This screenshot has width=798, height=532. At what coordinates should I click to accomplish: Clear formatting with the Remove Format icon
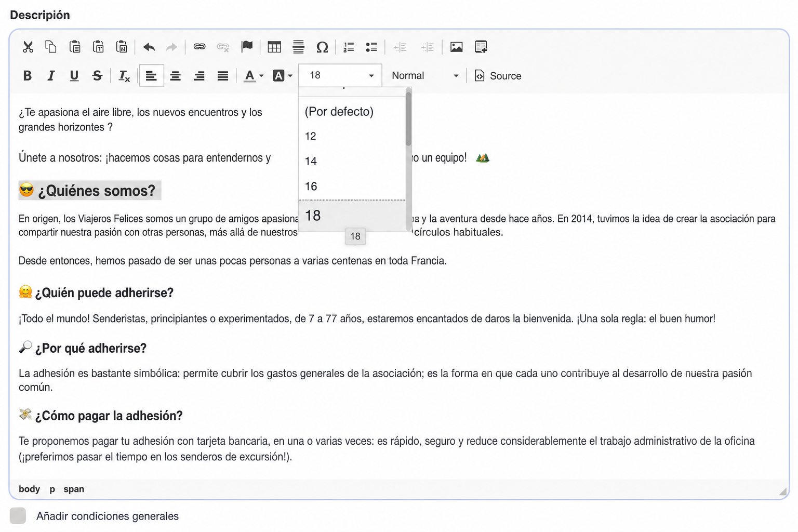[124, 76]
